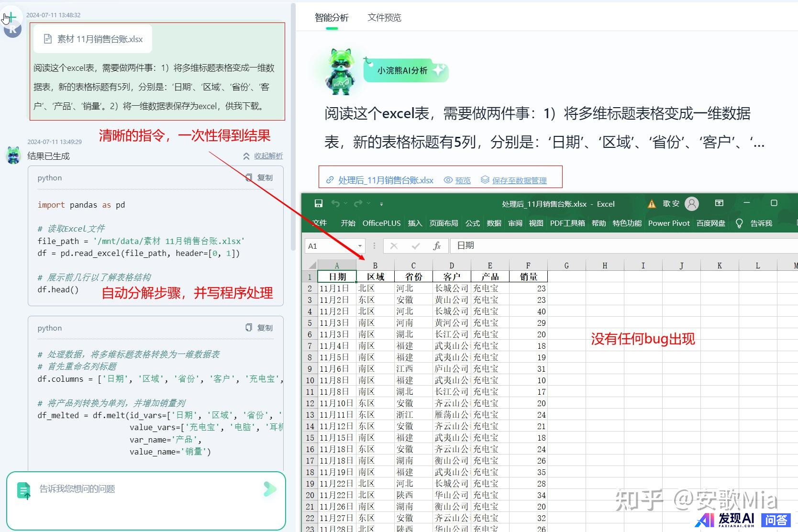
Task: Click the file upload icon in chat box
Action: [23, 490]
